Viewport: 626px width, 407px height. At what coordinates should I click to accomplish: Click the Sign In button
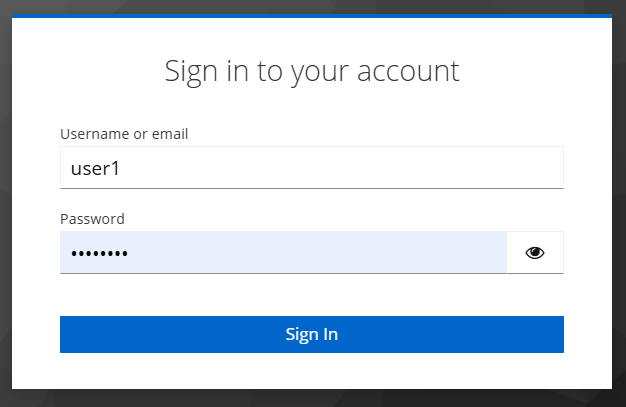pyautogui.click(x=311, y=334)
